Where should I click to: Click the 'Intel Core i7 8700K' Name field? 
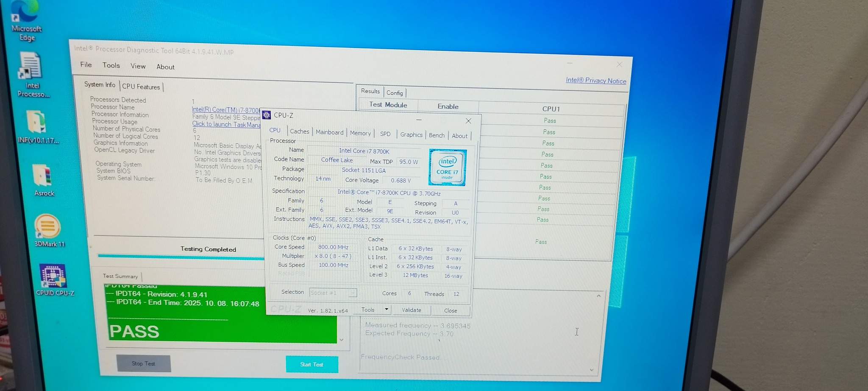click(x=364, y=151)
